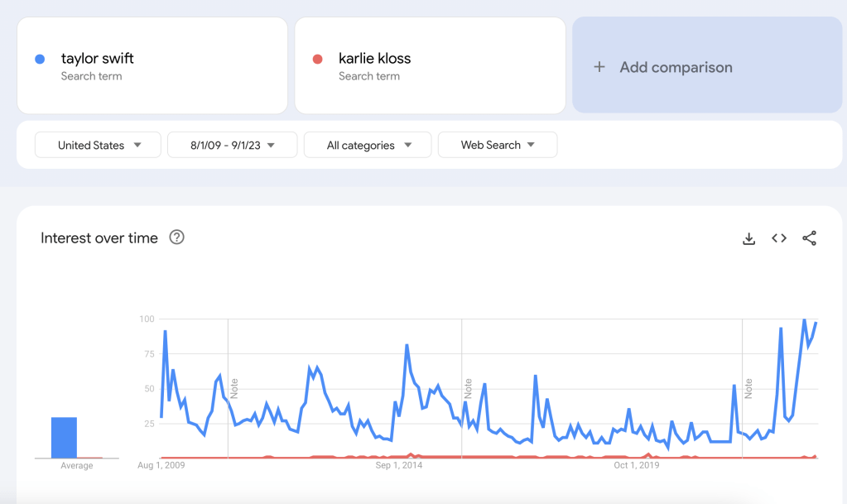Screen dimensions: 847x504
Task: Click the first Note marker on chart
Action: coord(234,388)
